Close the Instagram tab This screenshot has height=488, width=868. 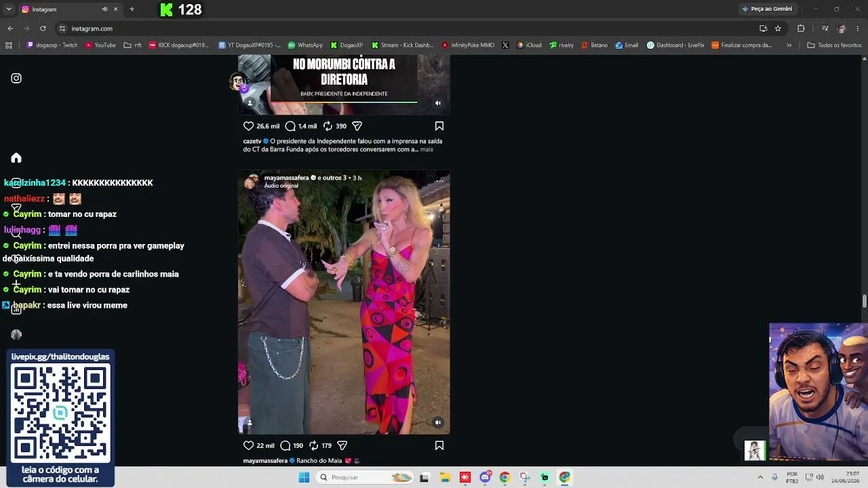[115, 9]
